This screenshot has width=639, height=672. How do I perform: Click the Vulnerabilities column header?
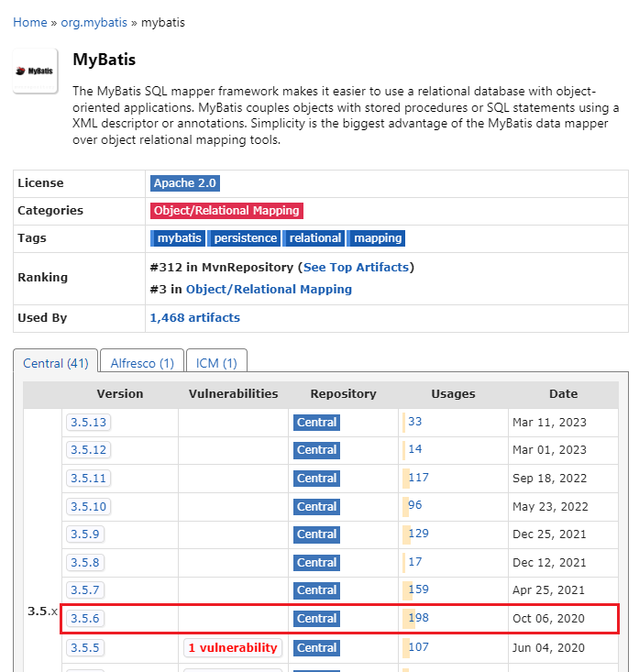coord(233,394)
